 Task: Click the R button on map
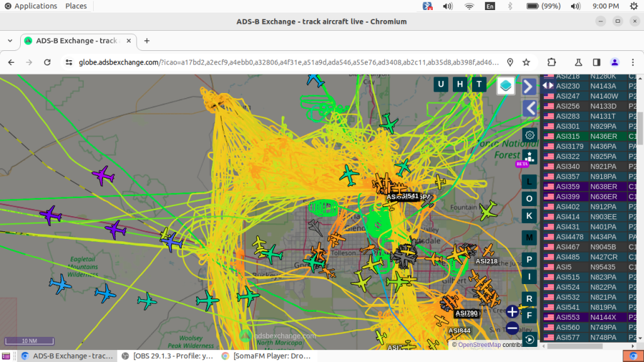pyautogui.click(x=529, y=299)
